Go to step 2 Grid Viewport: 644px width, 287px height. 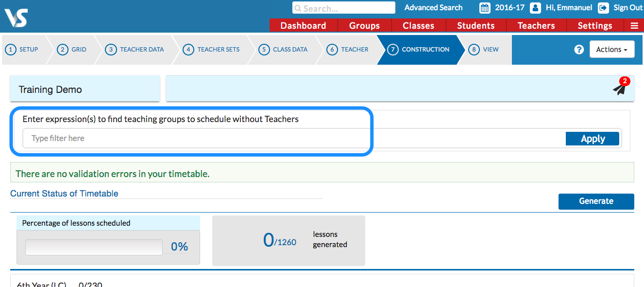coord(72,50)
